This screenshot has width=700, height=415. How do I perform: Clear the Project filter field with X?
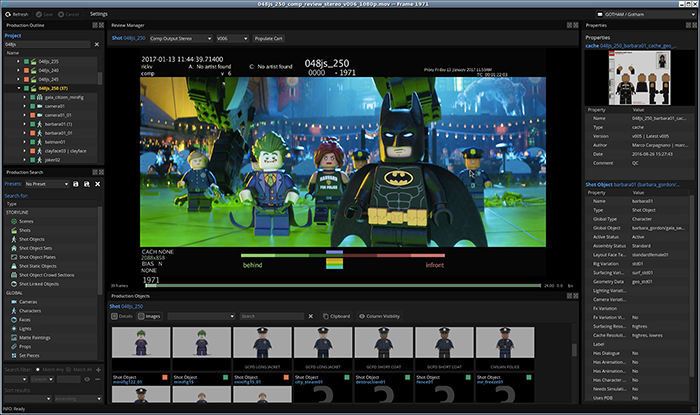click(x=97, y=45)
